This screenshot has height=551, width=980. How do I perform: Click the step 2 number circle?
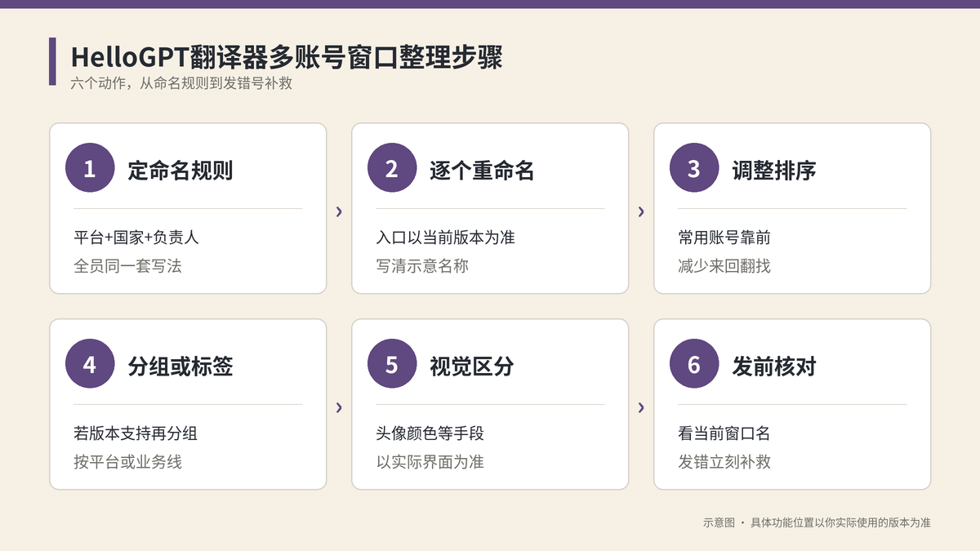392,169
